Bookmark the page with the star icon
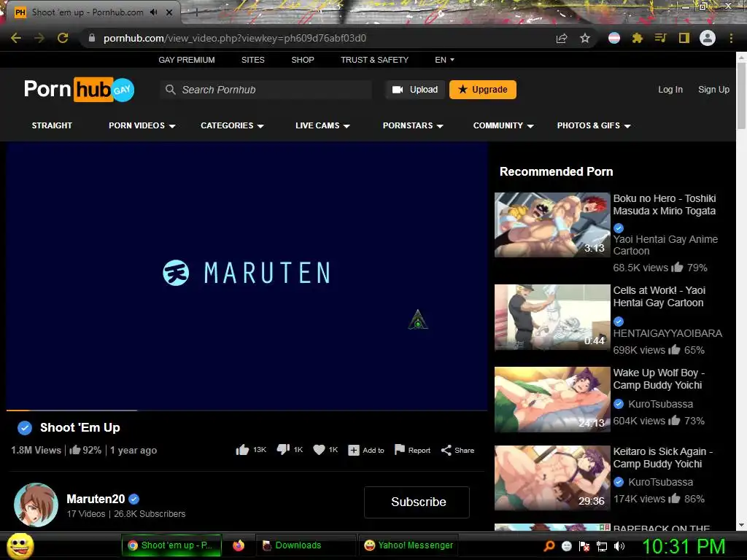This screenshot has width=747, height=560. (x=585, y=38)
